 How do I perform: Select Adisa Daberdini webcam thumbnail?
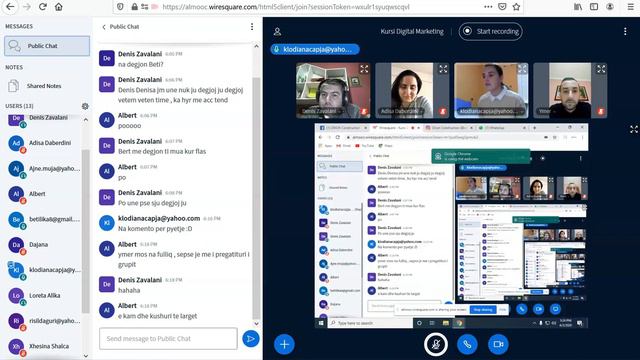412,90
